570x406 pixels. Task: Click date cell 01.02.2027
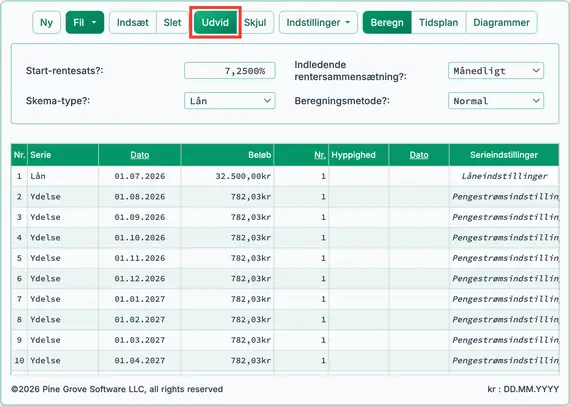click(x=140, y=319)
